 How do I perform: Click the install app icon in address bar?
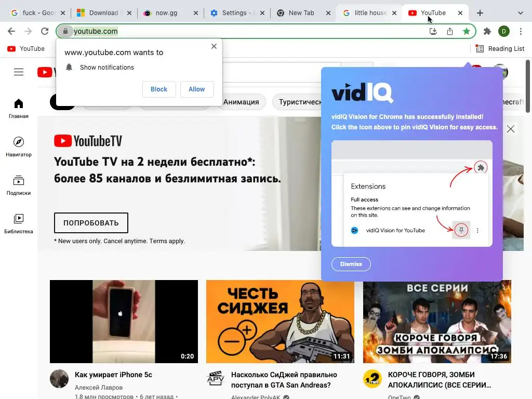coord(433,31)
